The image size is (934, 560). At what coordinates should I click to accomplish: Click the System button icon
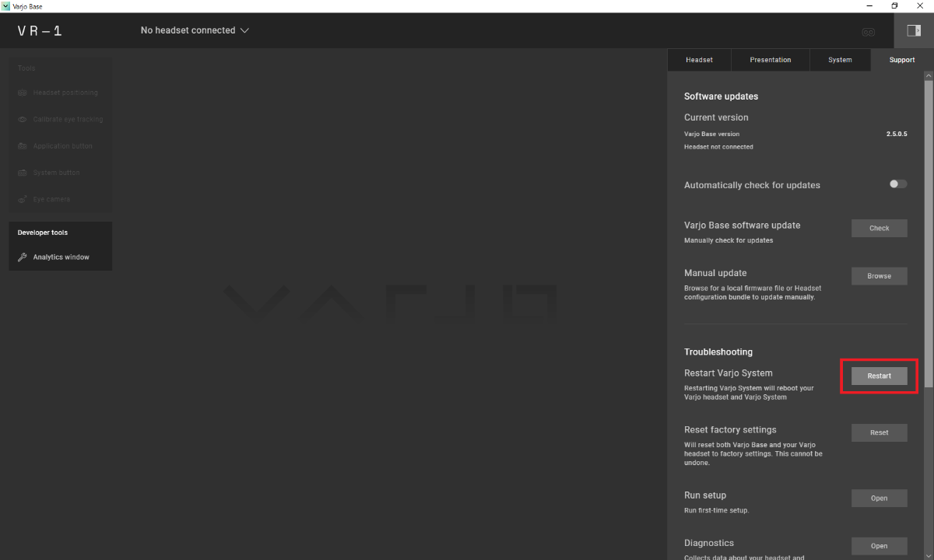[x=23, y=173]
